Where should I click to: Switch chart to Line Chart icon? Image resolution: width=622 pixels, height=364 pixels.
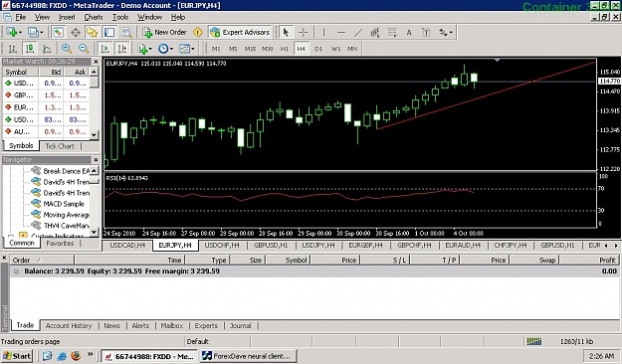point(47,49)
